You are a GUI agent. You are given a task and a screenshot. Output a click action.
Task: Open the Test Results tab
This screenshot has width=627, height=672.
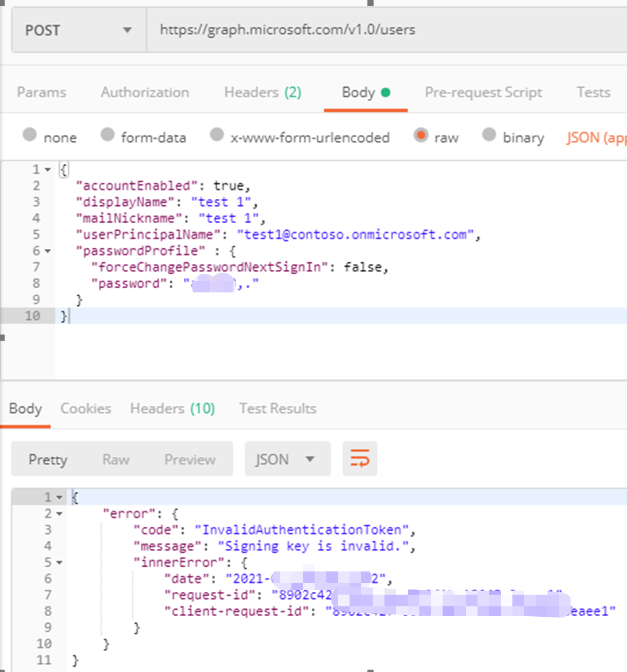pos(277,409)
